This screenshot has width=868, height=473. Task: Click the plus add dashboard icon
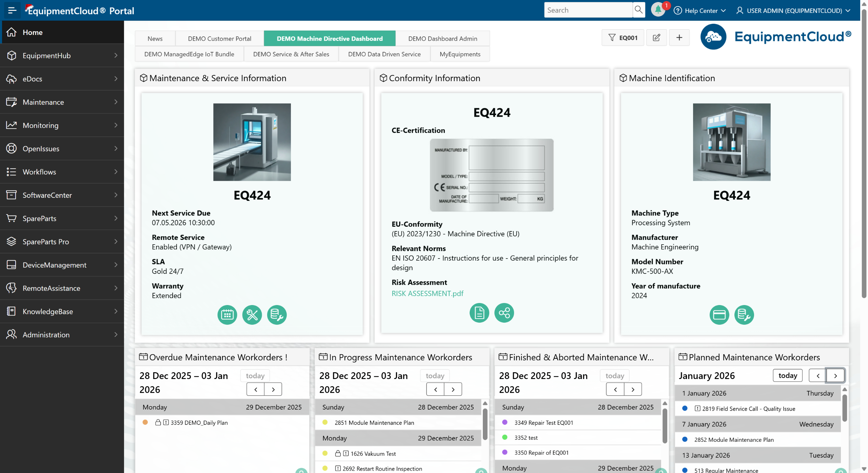tap(679, 38)
